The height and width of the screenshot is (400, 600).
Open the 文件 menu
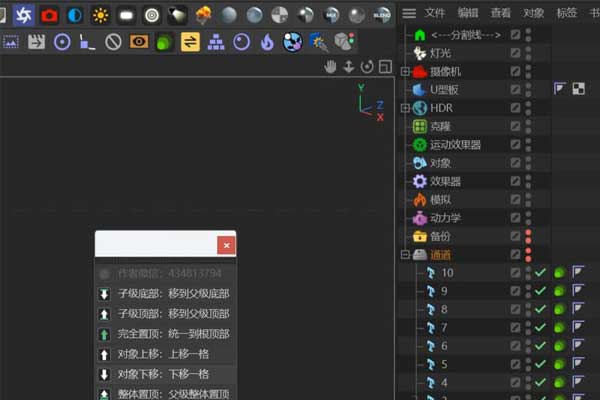click(435, 13)
